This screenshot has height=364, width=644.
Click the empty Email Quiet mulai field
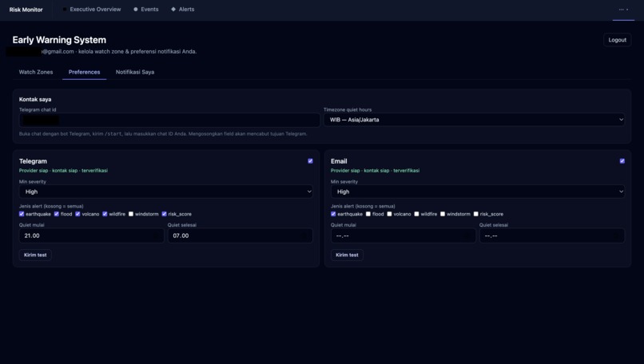click(x=403, y=235)
